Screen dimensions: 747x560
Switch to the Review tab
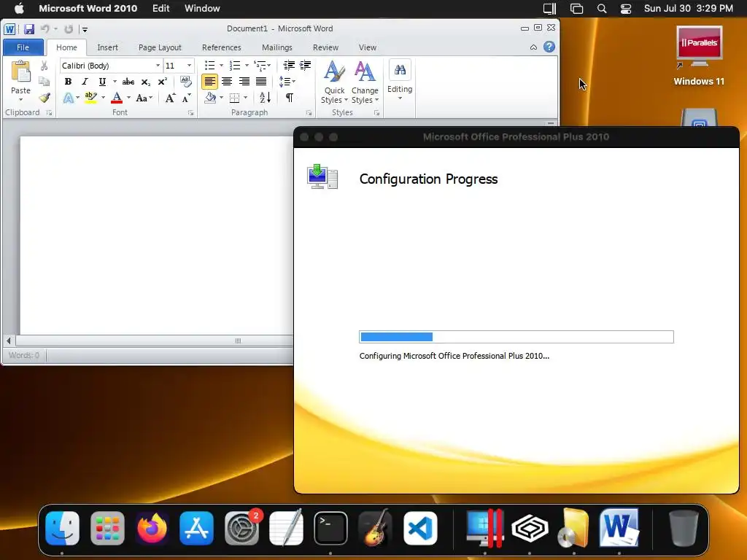tap(325, 47)
